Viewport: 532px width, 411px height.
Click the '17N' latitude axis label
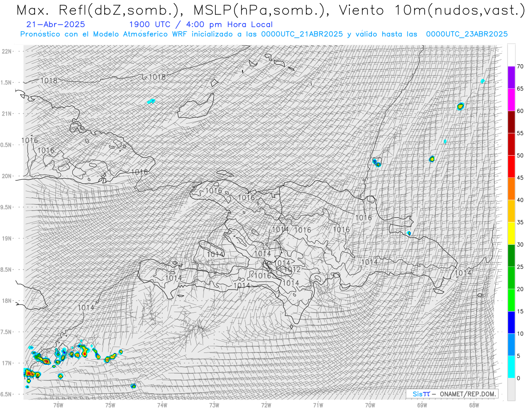pyautogui.click(x=6, y=363)
